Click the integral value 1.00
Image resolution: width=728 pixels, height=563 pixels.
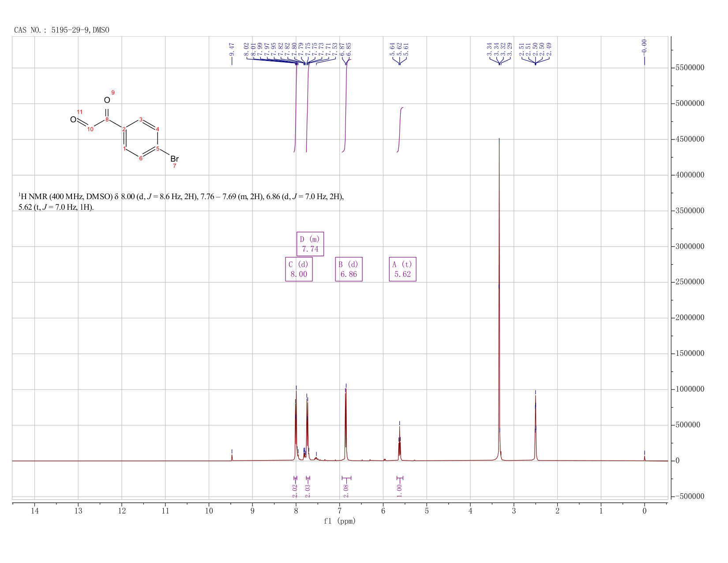pos(399,491)
